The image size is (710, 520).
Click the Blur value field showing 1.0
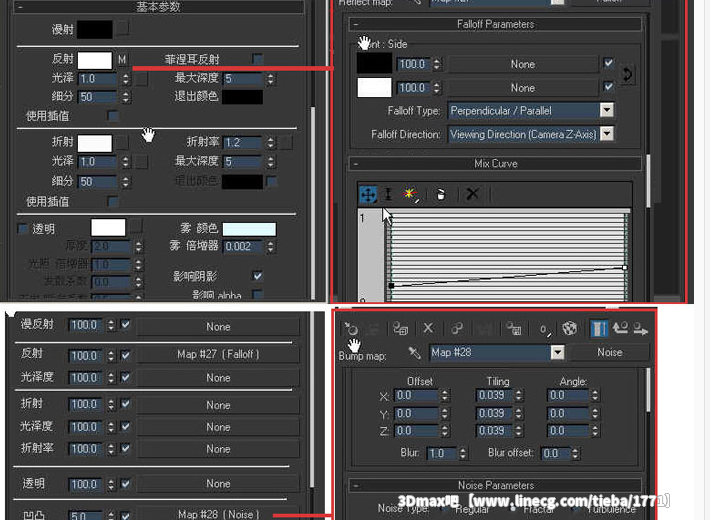coord(442,453)
